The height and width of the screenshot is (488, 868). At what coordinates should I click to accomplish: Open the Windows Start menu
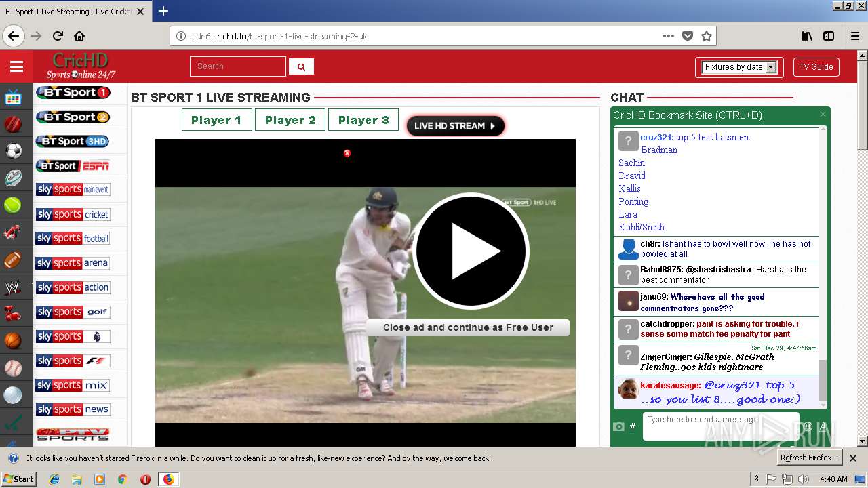point(18,479)
